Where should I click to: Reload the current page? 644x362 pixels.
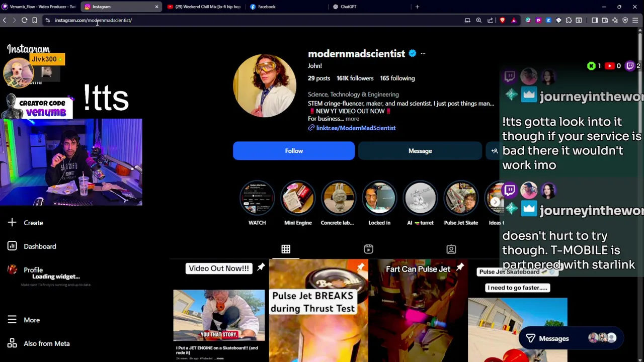(24, 20)
